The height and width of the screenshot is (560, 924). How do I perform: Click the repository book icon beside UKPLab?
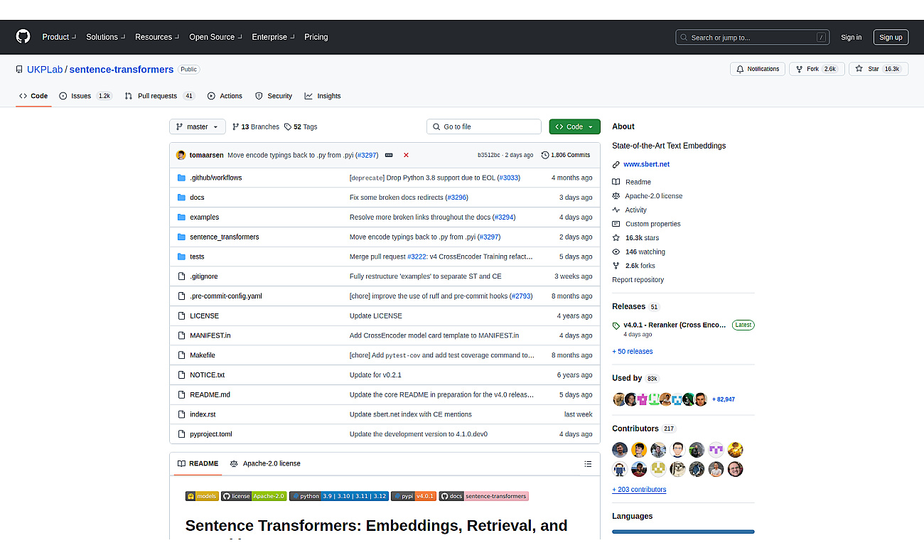[20, 70]
